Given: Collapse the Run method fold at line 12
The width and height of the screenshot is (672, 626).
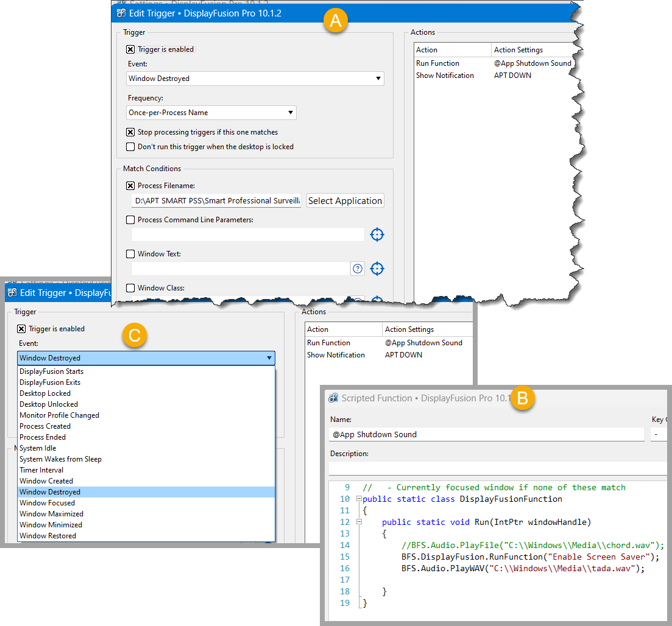Looking at the screenshot, I should coord(359,522).
